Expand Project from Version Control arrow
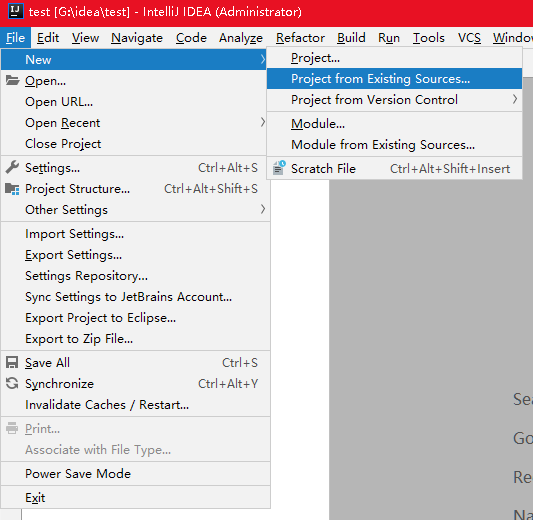The width and height of the screenshot is (533, 520). (515, 99)
